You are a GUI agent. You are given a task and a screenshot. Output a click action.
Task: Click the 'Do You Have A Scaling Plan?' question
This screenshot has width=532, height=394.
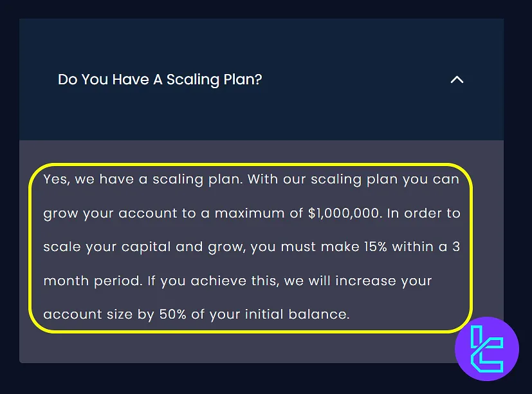pyautogui.click(x=160, y=80)
